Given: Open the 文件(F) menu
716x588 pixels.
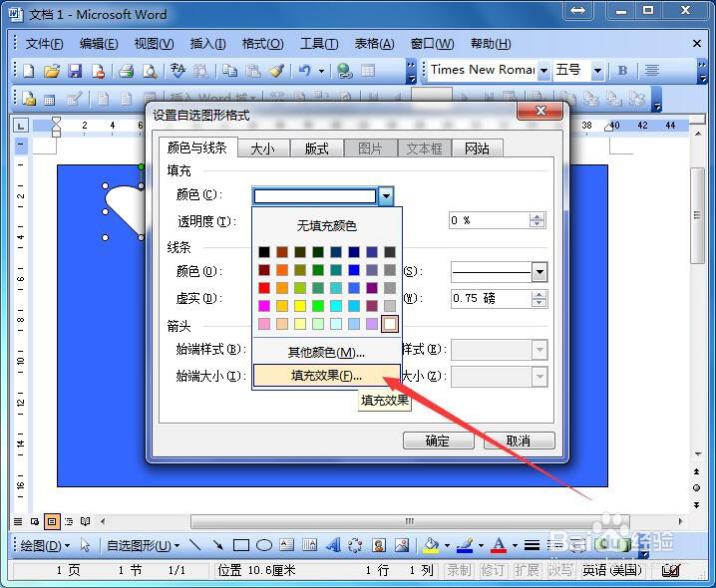Looking at the screenshot, I should coord(44,44).
